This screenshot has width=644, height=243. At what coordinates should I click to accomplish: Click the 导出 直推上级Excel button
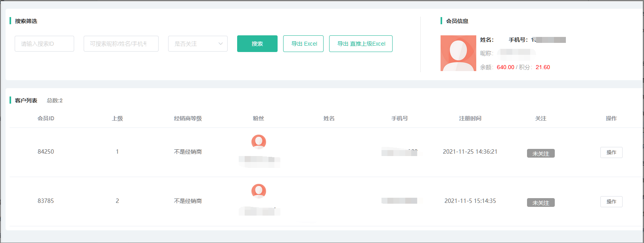pyautogui.click(x=361, y=44)
